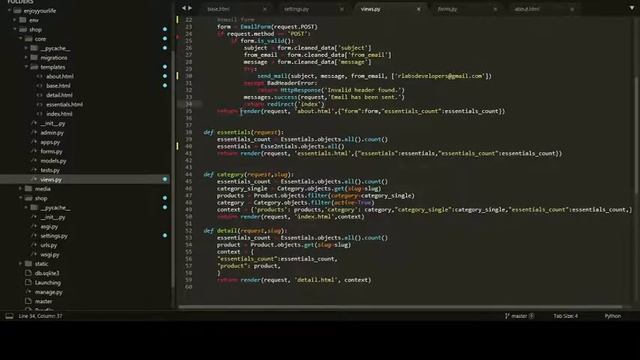Viewport: 640px width, 360px height.
Task: Expand the migrations folder
Action: pos(26,58)
